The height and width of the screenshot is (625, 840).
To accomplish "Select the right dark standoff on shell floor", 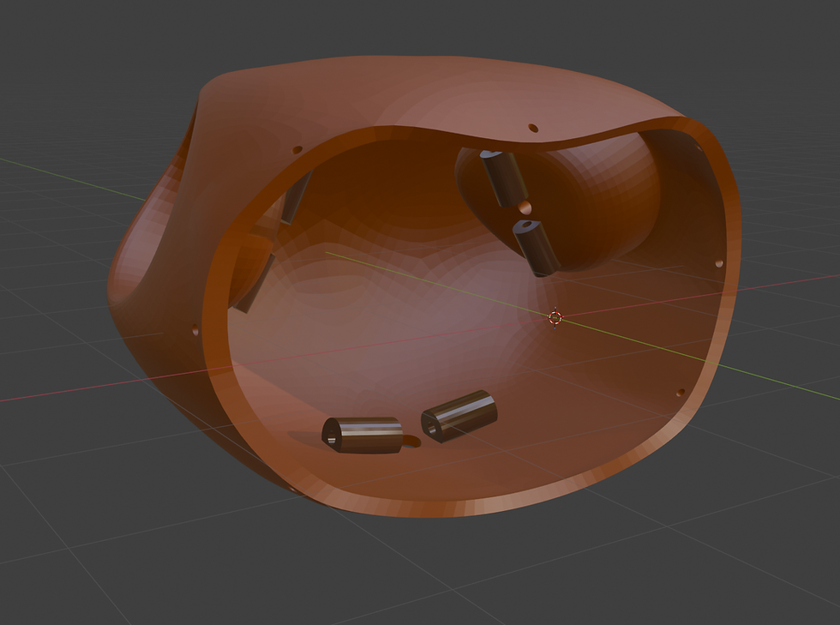I will (x=459, y=416).
